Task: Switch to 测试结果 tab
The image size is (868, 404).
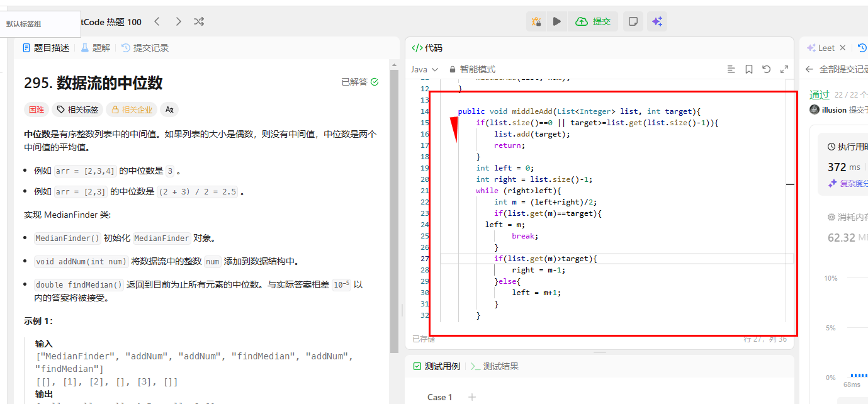Action: pyautogui.click(x=495, y=366)
